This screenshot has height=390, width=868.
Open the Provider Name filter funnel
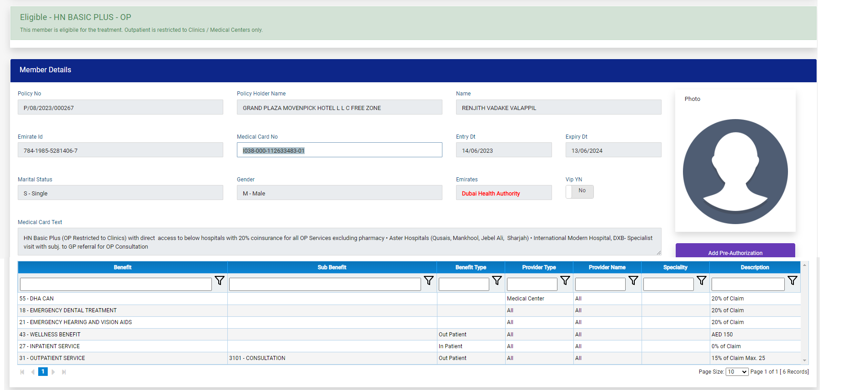(633, 281)
